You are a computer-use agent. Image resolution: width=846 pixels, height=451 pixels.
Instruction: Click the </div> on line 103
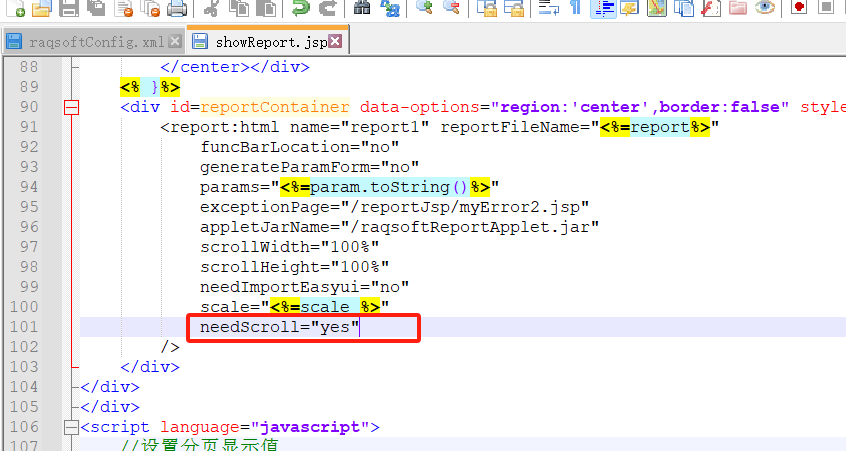pyautogui.click(x=150, y=367)
